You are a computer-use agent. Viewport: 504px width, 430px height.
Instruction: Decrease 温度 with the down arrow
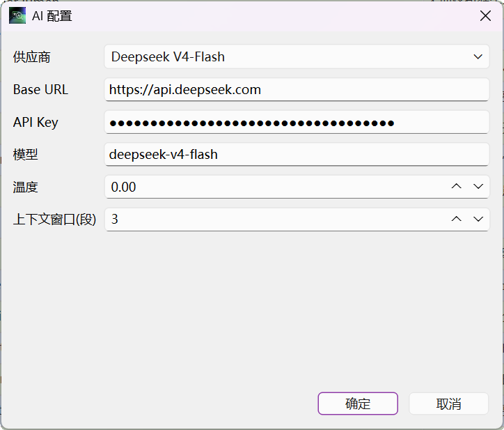pyautogui.click(x=478, y=186)
